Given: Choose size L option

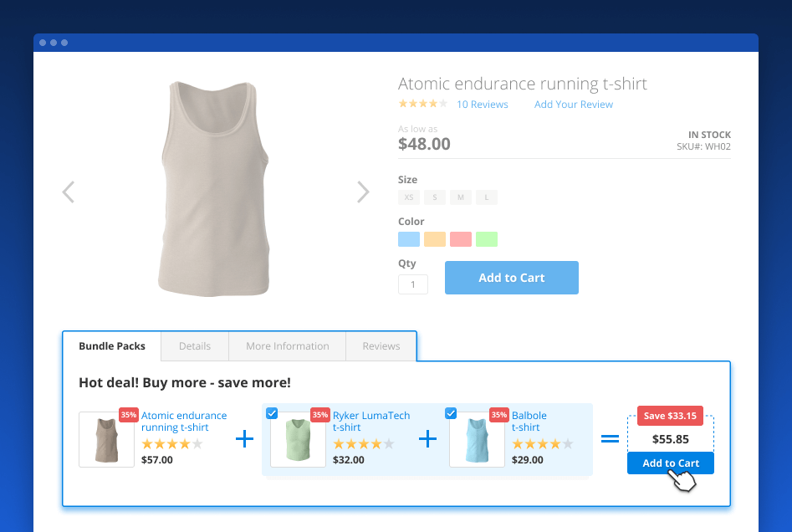Looking at the screenshot, I should (x=487, y=197).
